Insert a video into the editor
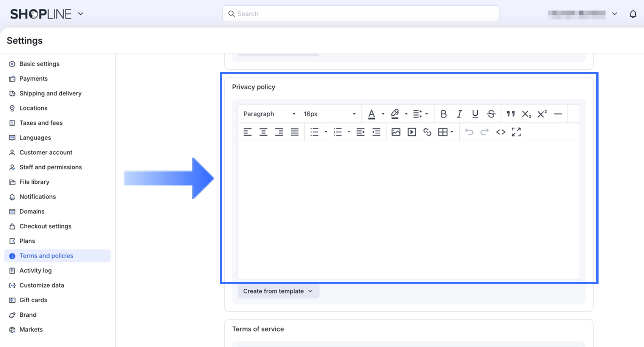644x347 pixels. pyautogui.click(x=412, y=132)
